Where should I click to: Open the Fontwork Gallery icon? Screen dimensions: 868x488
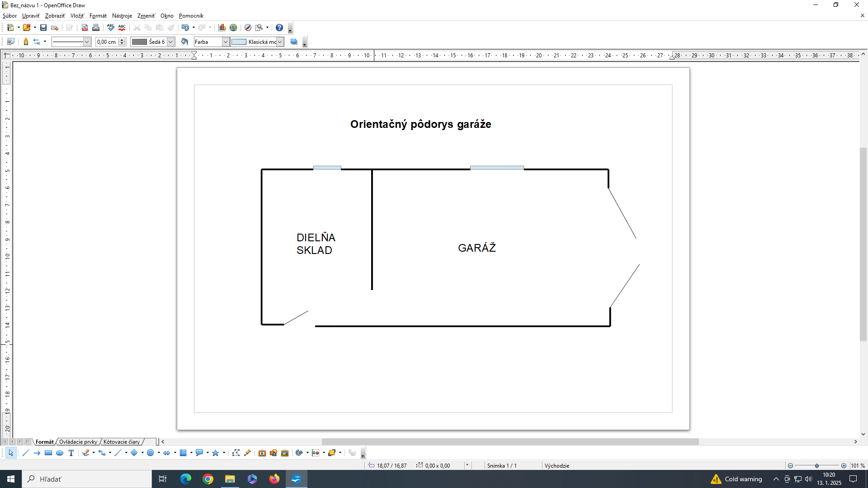(x=262, y=453)
